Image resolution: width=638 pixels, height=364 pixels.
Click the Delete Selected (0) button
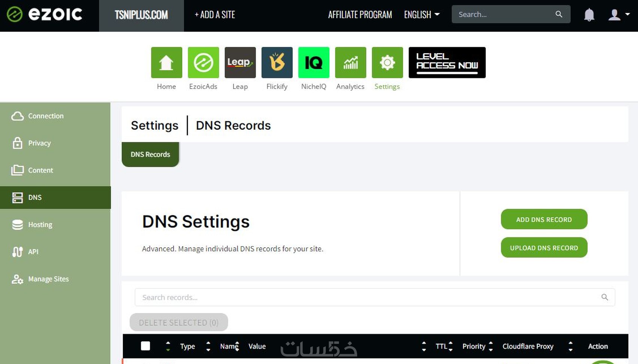click(179, 322)
